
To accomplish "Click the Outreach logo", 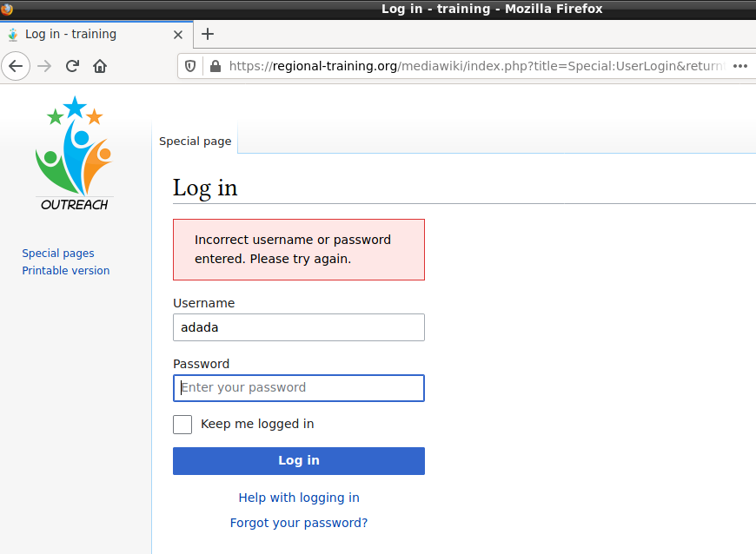I will [75, 154].
